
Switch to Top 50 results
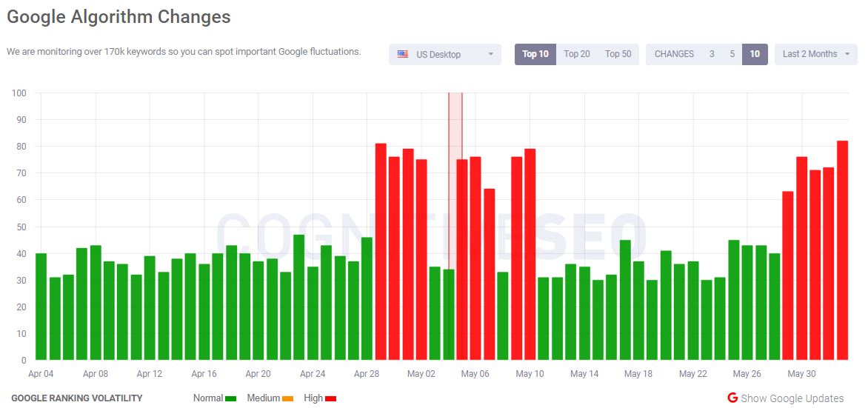(x=618, y=54)
